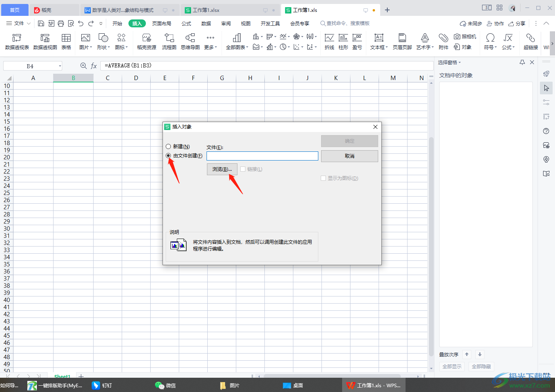Click the 全部显示 button
The image size is (555, 392).
(x=452, y=367)
